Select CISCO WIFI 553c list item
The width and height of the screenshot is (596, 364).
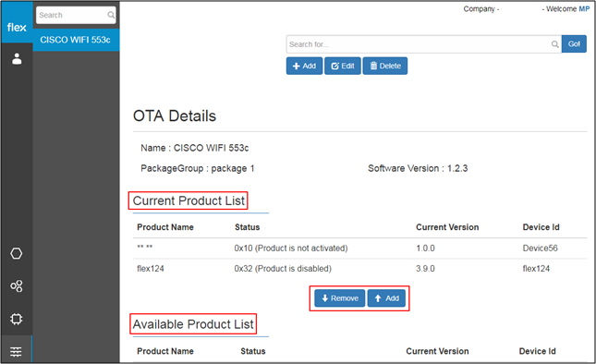(x=76, y=40)
